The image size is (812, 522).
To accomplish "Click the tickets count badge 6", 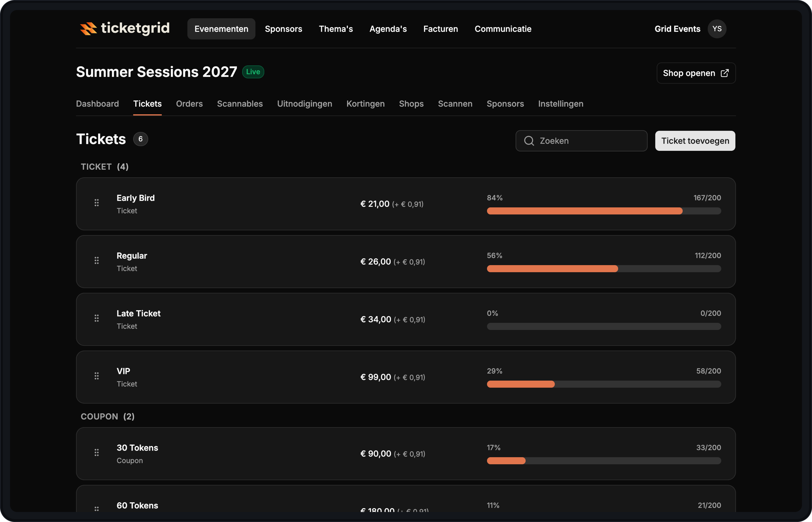I will click(140, 139).
